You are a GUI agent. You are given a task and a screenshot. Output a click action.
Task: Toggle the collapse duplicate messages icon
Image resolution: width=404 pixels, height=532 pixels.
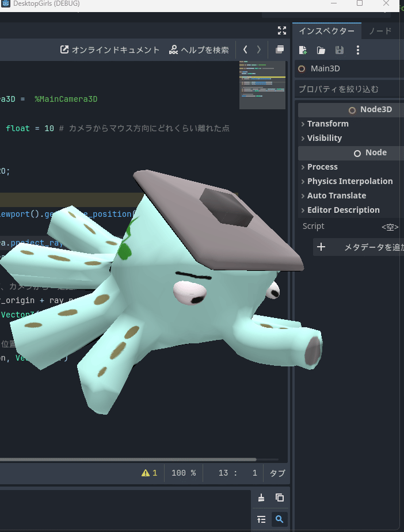click(261, 519)
